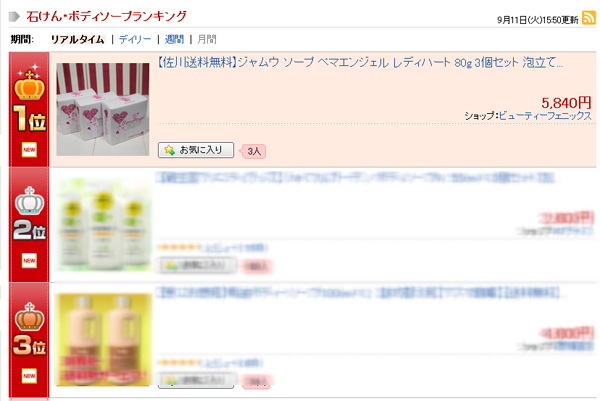
Task: Open ジャムウ ソープ product title link
Action: 360,62
